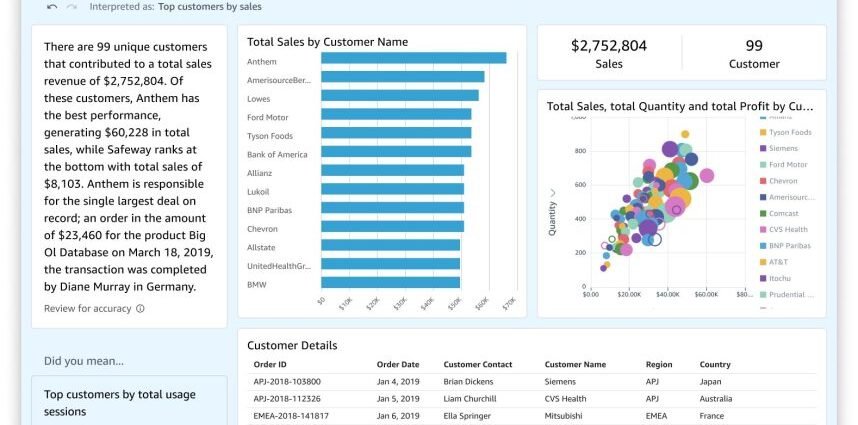Click the Total Sales, total Quantity scatter title
The height and width of the screenshot is (425, 858).
click(680, 106)
